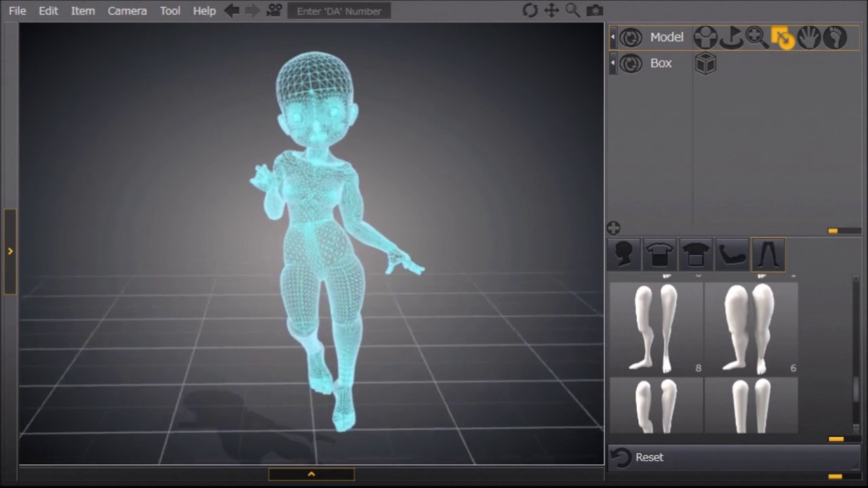Click the redo forward arrow

click(252, 10)
